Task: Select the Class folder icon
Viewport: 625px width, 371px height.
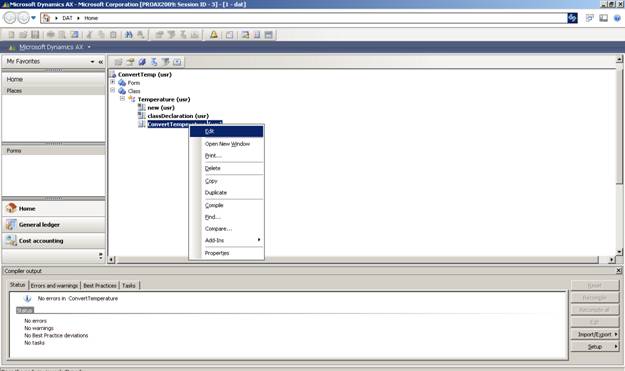Action: coord(122,91)
